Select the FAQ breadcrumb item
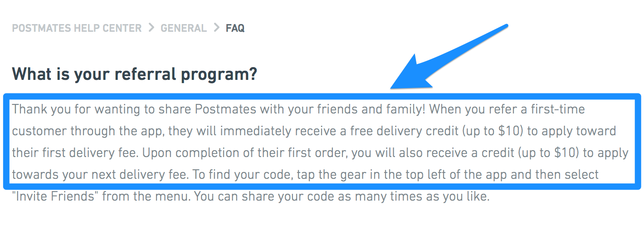 (235, 28)
